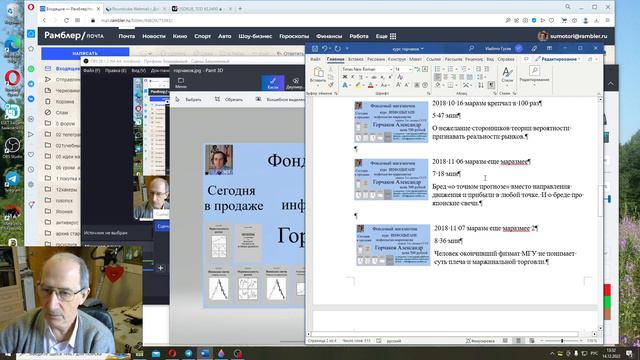Image resolution: width=640 pixels, height=360 pixels.
Task: Open Word from the Windows taskbar
Action: tap(205, 353)
